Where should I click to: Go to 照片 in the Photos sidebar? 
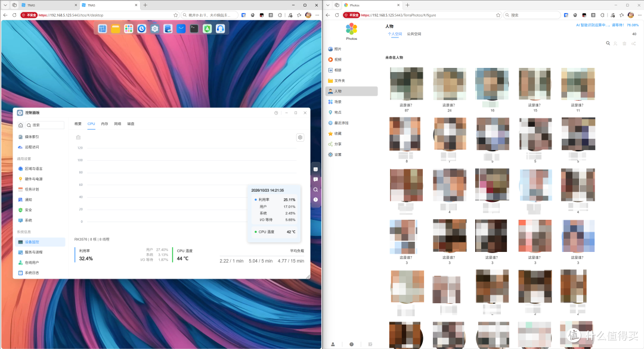(352, 49)
